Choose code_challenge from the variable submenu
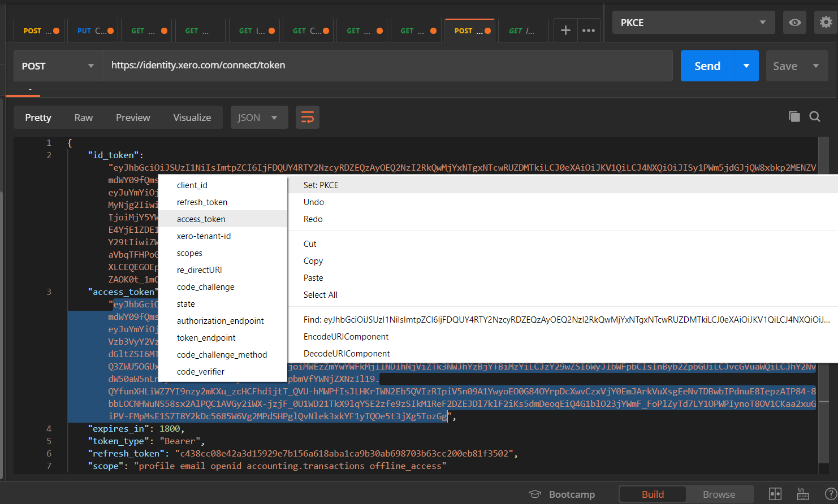The image size is (838, 504). [223, 287]
